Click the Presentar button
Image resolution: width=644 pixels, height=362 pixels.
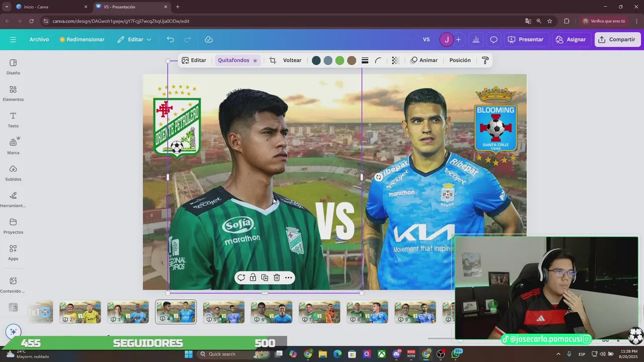526,39
